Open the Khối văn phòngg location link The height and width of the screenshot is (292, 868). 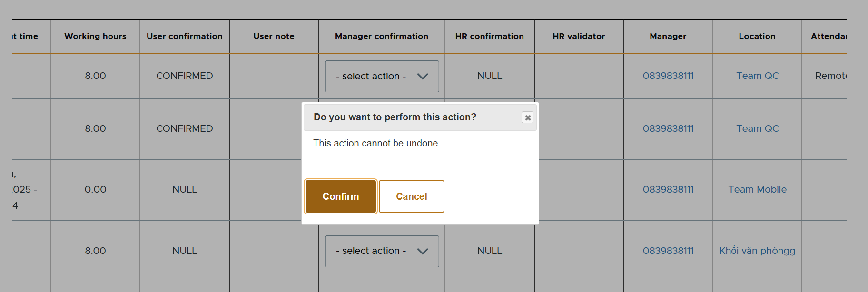point(757,251)
